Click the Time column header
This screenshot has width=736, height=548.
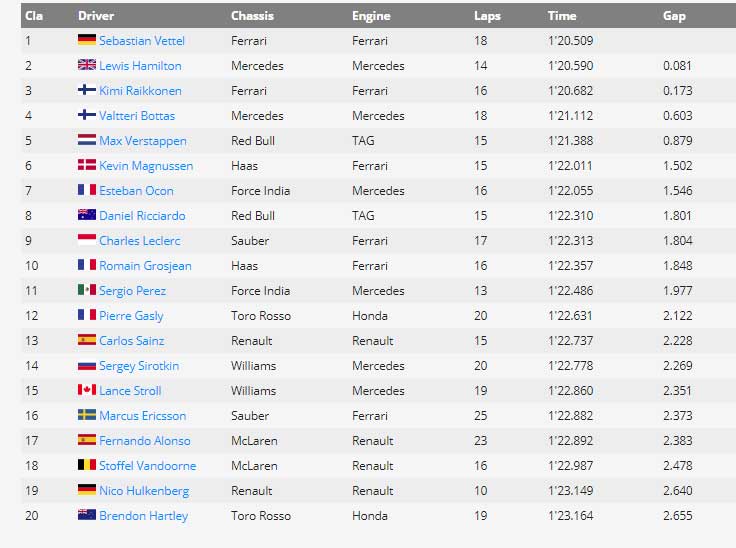coord(562,16)
